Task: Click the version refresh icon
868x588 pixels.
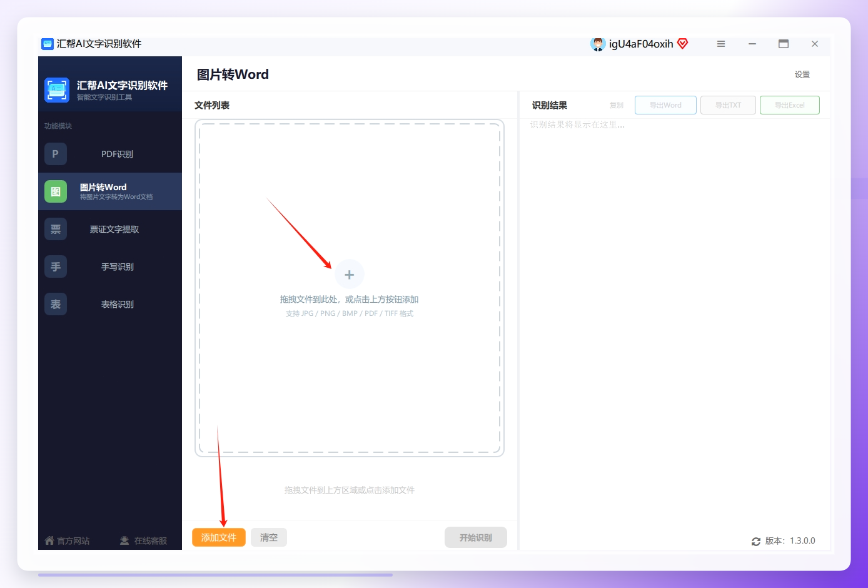Action: click(x=756, y=542)
